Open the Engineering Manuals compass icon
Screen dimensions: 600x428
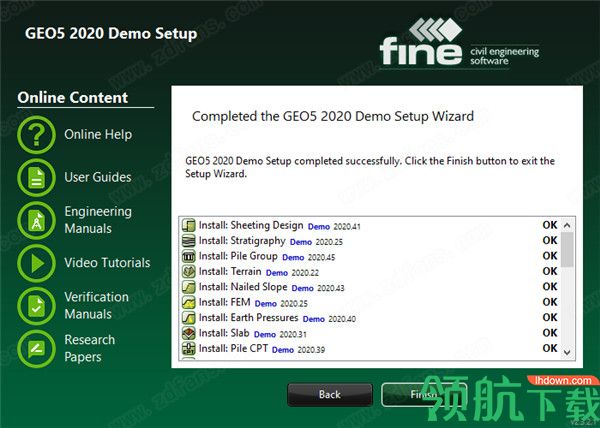36,221
